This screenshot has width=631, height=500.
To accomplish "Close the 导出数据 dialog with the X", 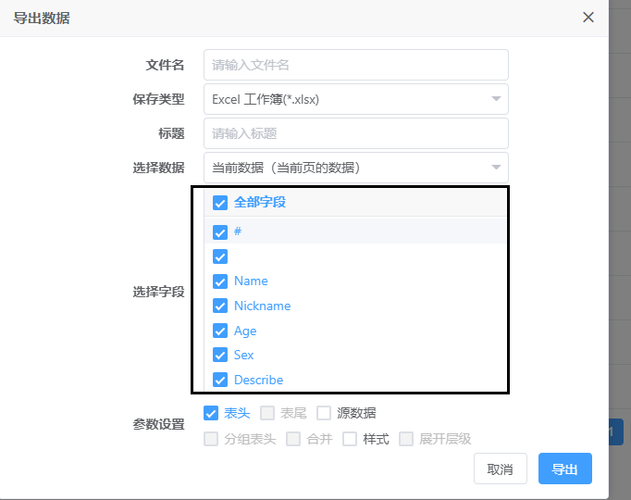I will [588, 17].
